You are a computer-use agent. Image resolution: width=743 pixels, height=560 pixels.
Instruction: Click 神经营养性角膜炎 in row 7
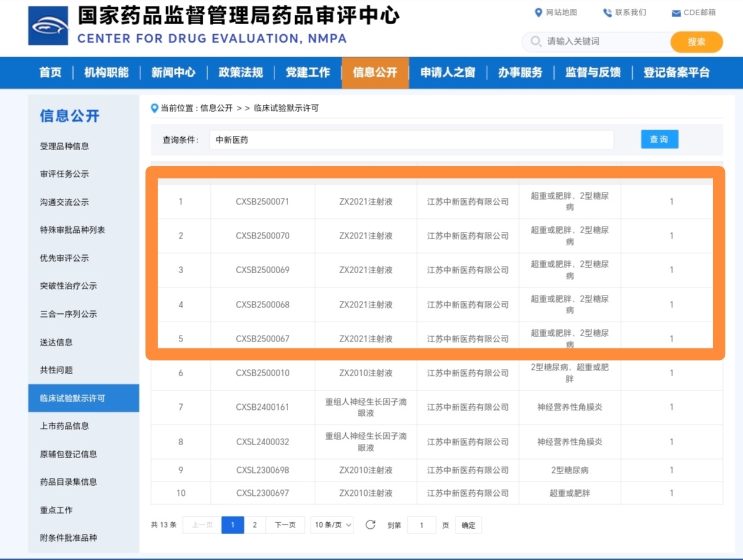[570, 407]
